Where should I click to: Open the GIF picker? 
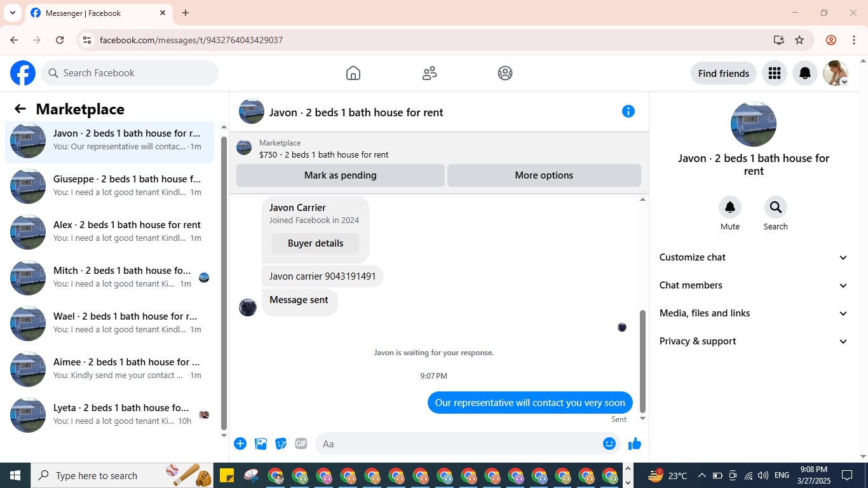tap(301, 444)
